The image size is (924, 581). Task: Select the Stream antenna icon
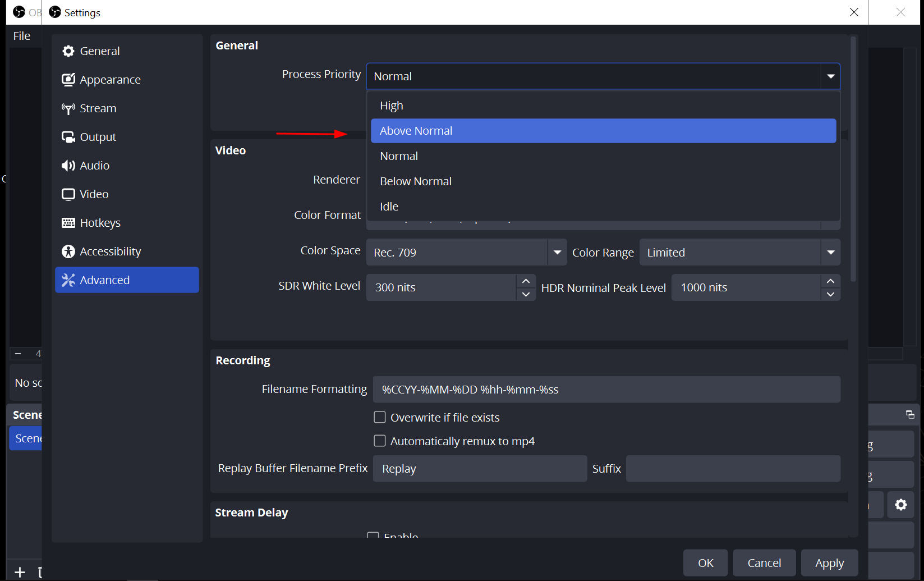[x=68, y=108]
